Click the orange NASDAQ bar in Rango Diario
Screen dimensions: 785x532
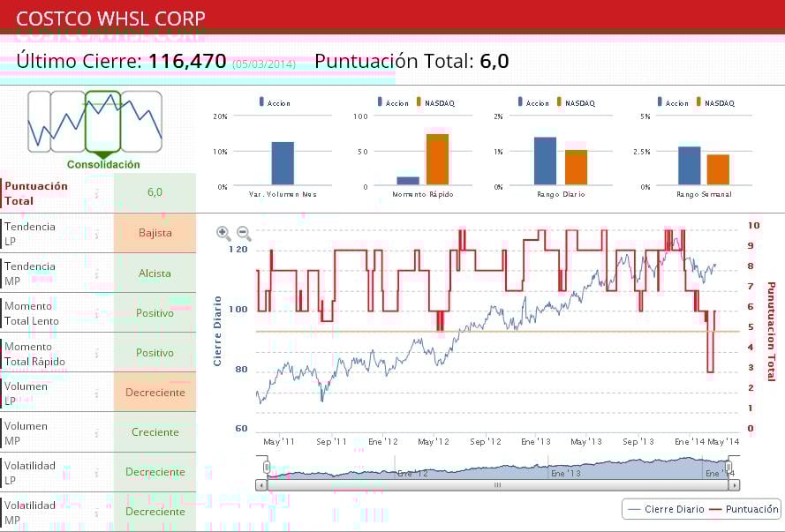pos(577,168)
